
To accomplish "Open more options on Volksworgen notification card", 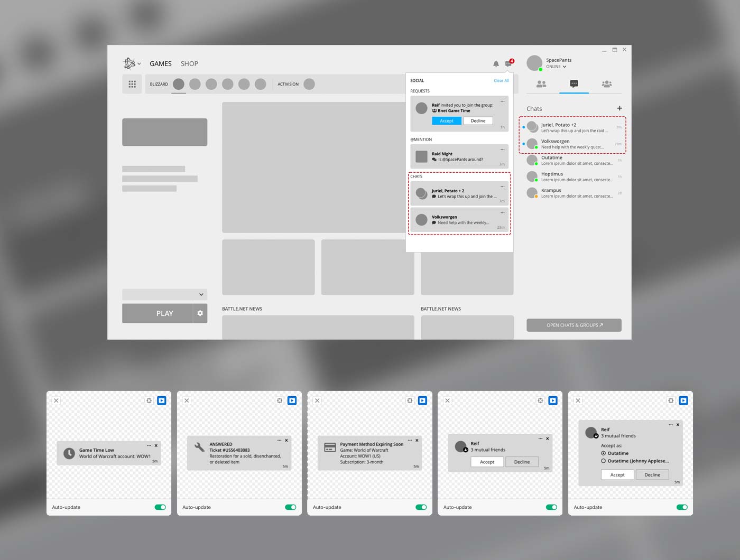I will click(503, 213).
